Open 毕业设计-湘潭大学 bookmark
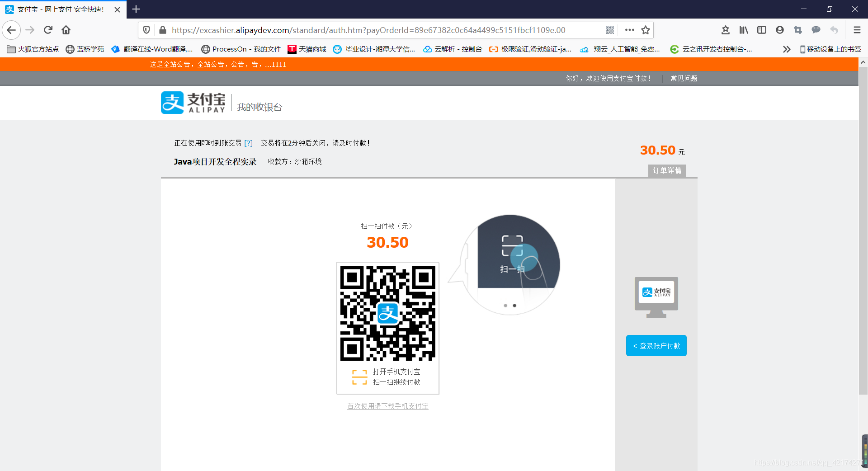 pos(374,49)
